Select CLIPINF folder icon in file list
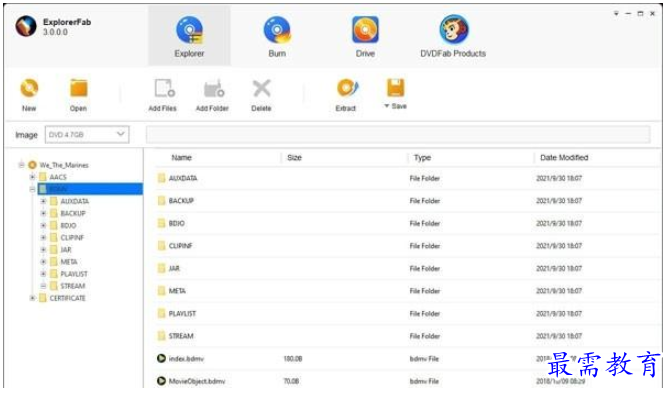The height and width of the screenshot is (396, 669). point(161,246)
